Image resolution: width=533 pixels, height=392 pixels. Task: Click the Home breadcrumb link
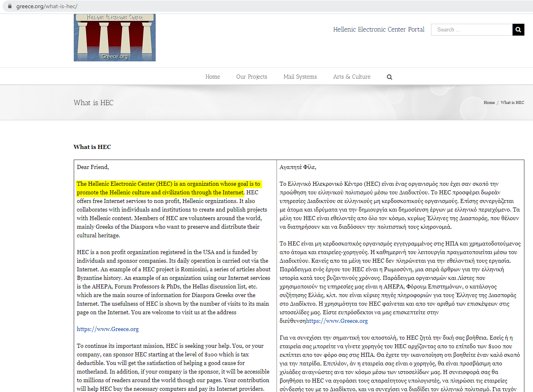(489, 103)
